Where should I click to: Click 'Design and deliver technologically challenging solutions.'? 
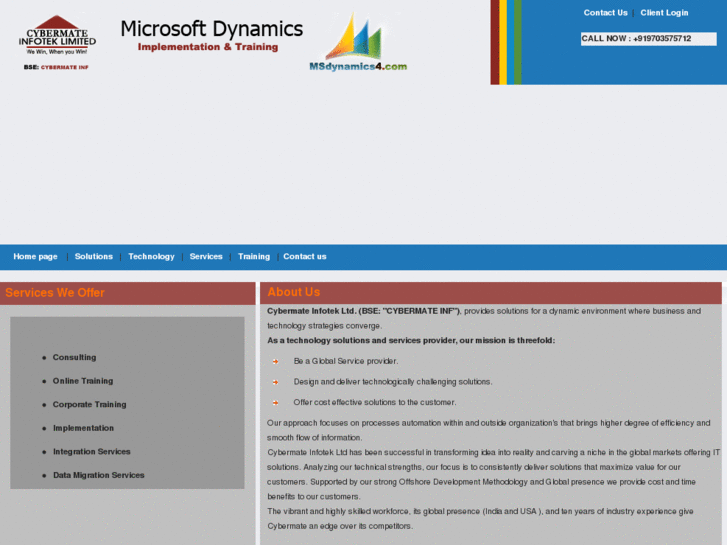[393, 382]
